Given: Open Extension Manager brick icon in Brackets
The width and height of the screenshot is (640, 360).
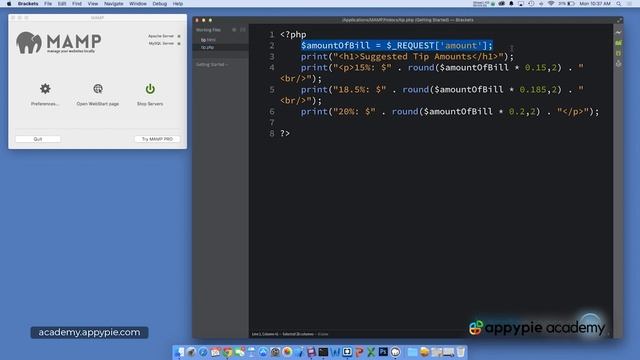Looking at the screenshot, I should 619,43.
